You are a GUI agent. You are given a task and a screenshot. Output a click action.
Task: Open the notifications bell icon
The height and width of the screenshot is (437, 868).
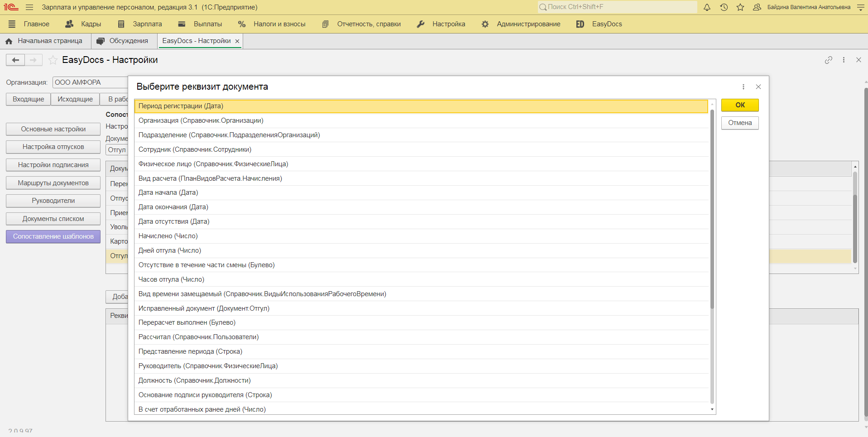coord(707,7)
